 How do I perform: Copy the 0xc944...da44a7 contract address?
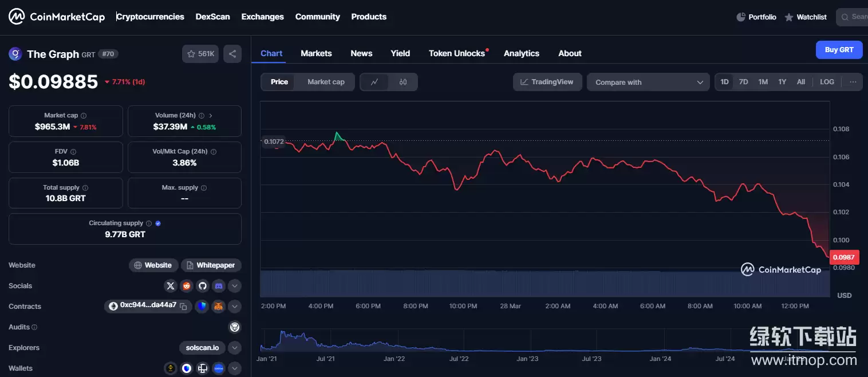[x=183, y=307]
